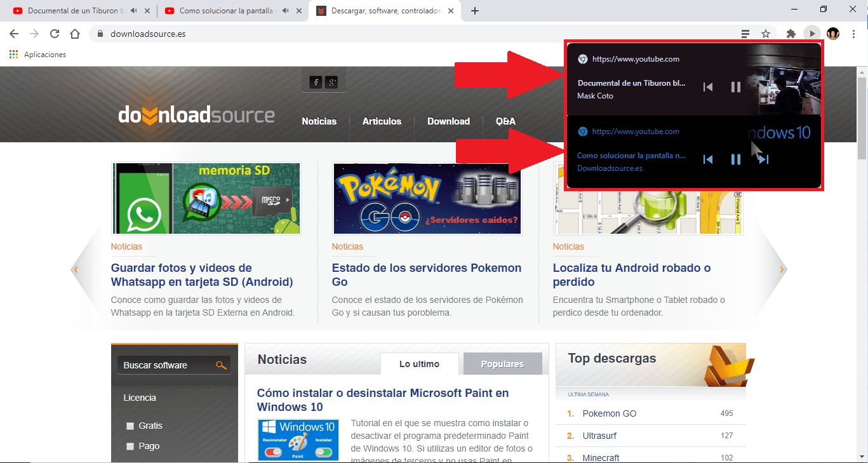Click the Google+ icon in site header
This screenshot has width=868, height=463.
tap(331, 82)
